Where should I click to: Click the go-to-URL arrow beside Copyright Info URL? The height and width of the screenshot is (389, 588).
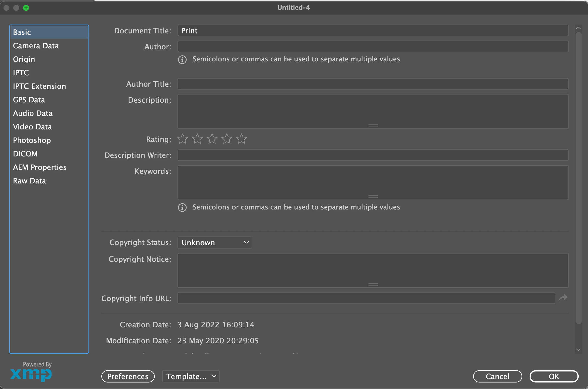click(563, 298)
